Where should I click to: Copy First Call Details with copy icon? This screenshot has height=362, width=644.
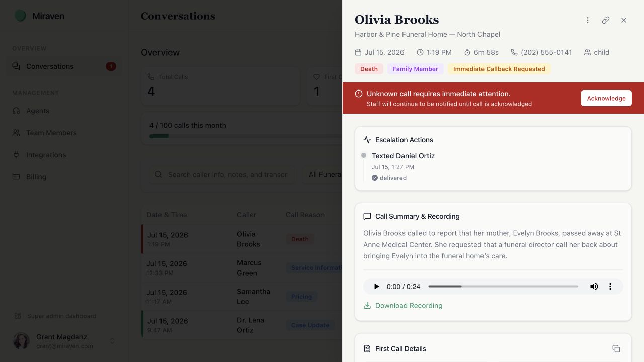(616, 348)
